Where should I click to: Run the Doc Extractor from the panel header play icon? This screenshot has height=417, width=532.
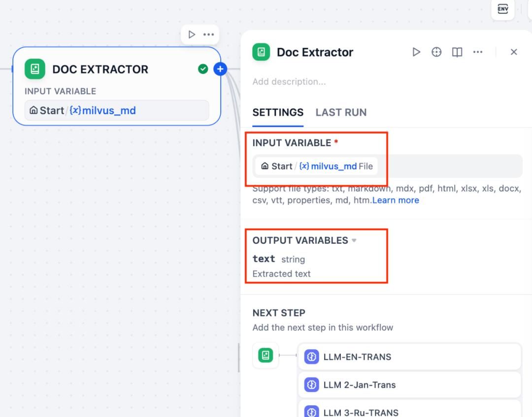pyautogui.click(x=416, y=52)
